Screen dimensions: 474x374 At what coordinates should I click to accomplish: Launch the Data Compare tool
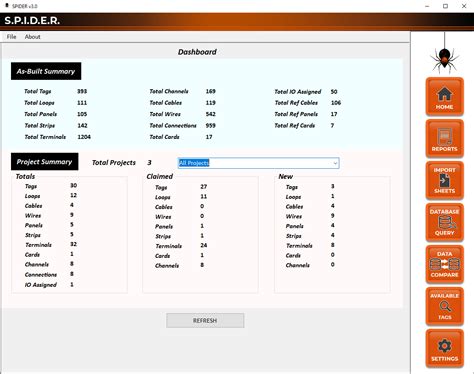pos(444,265)
